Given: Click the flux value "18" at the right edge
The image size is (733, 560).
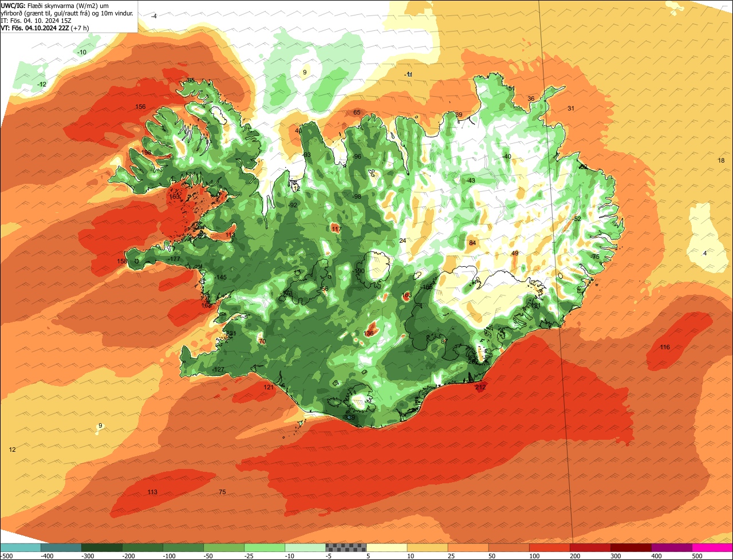Looking at the screenshot, I should click(721, 161).
